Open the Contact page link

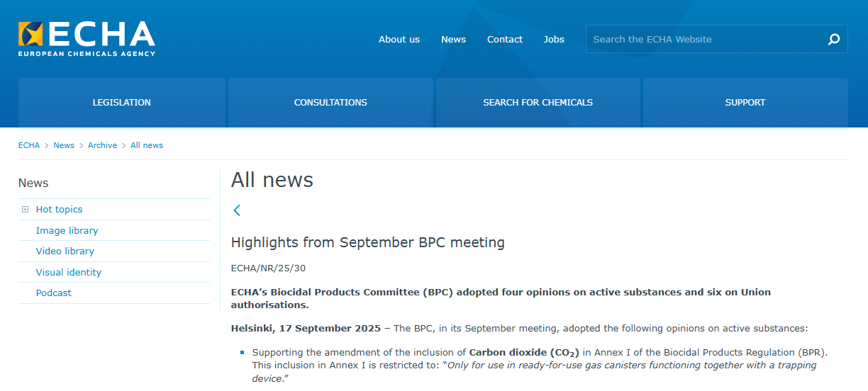[505, 40]
